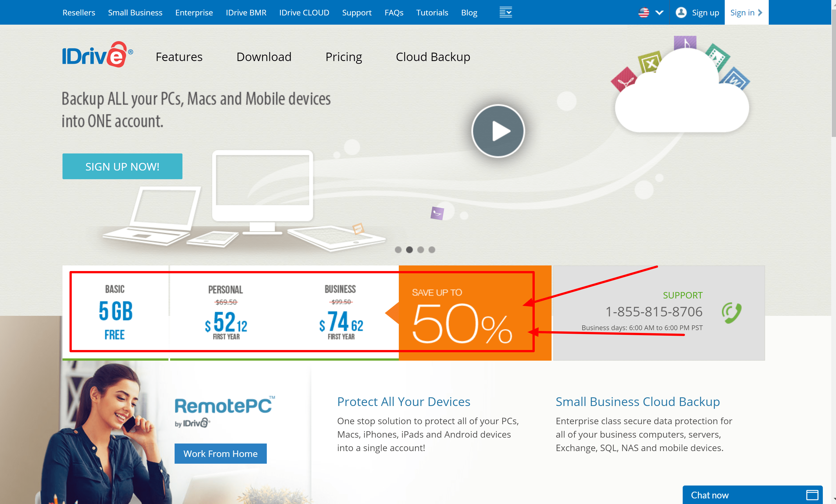Open the Small Business page
Screen dimensions: 836x504
135,13
